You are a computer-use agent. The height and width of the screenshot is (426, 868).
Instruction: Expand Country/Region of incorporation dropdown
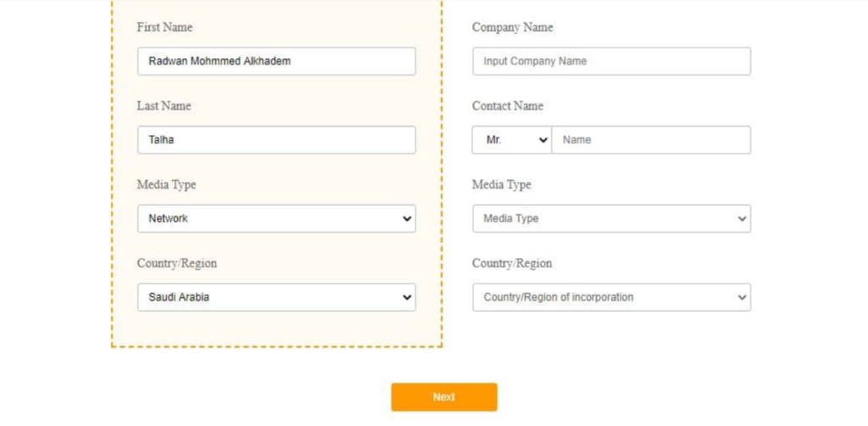coord(611,298)
